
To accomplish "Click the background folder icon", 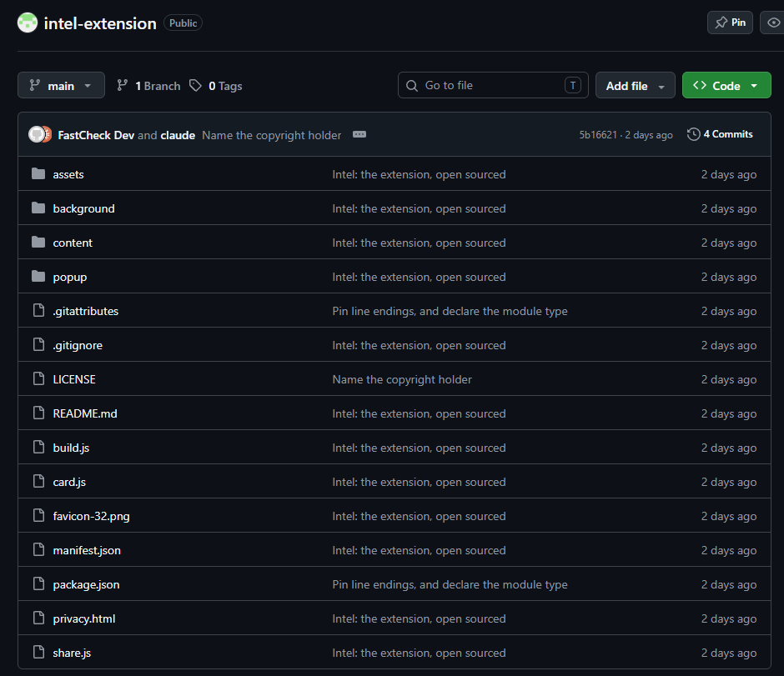I will click(x=38, y=208).
